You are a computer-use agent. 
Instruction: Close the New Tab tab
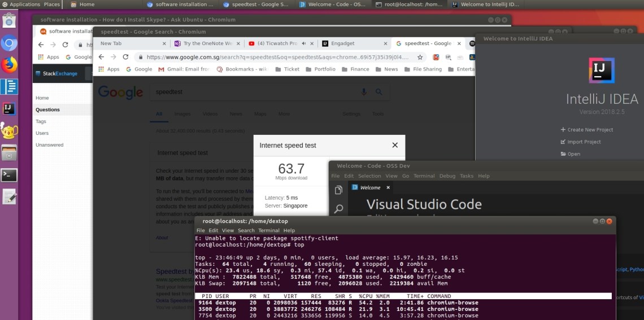pyautogui.click(x=164, y=43)
